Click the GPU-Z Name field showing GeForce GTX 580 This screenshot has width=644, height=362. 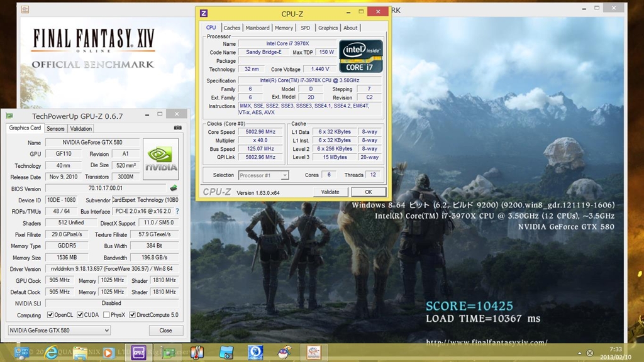[x=92, y=143]
